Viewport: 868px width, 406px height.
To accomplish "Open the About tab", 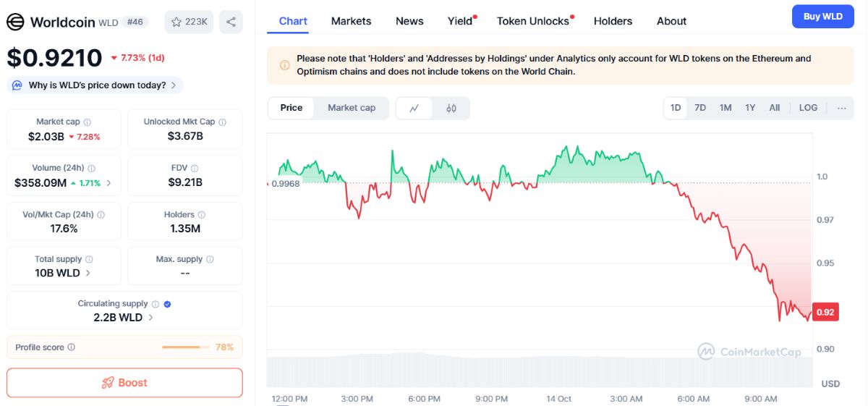I will coord(671,21).
